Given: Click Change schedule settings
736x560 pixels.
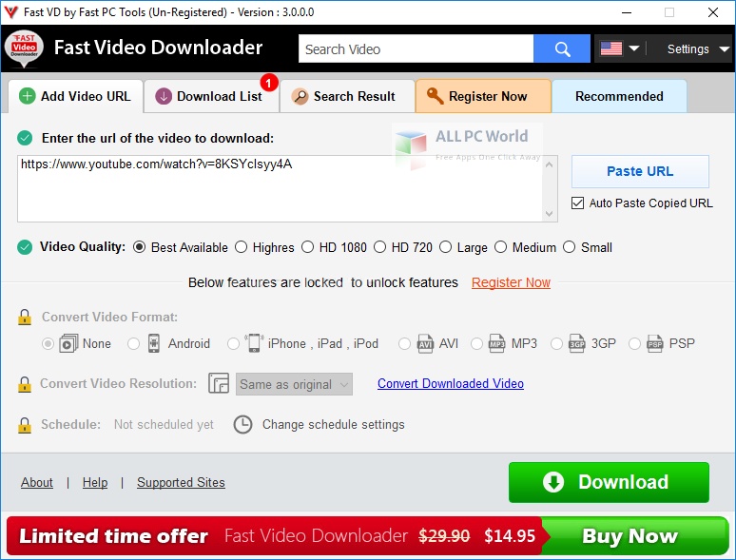Looking at the screenshot, I should (x=333, y=424).
